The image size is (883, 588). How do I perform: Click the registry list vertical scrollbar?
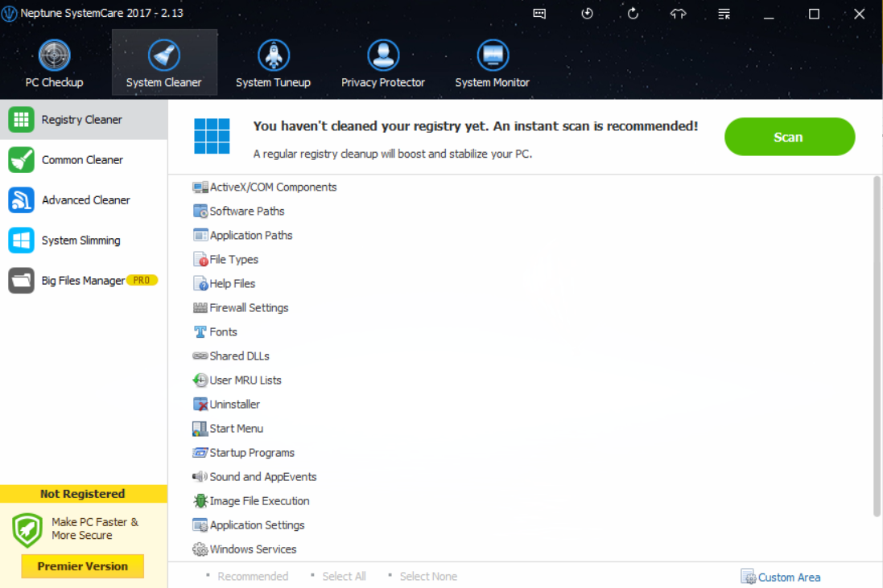[x=877, y=346]
